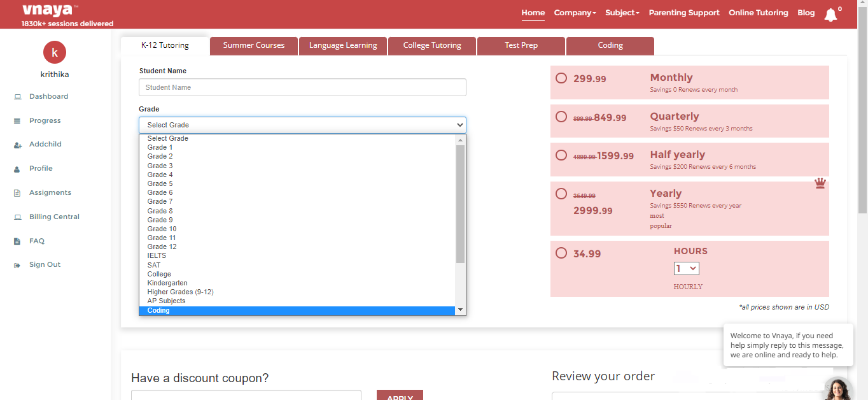Switch to the Summer Courses tab
868x400 pixels.
254,46
